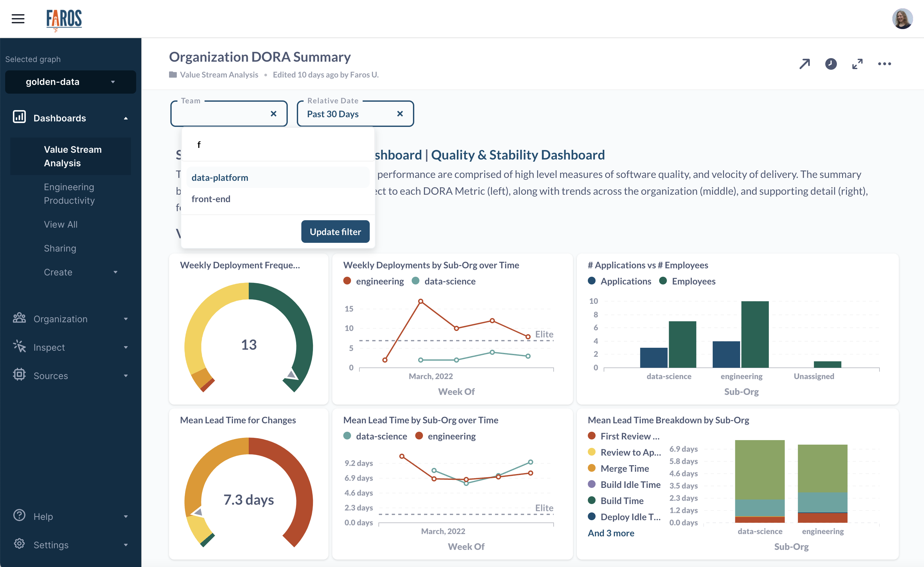Open the three-dot more options menu
924x567 pixels.
[x=884, y=64]
